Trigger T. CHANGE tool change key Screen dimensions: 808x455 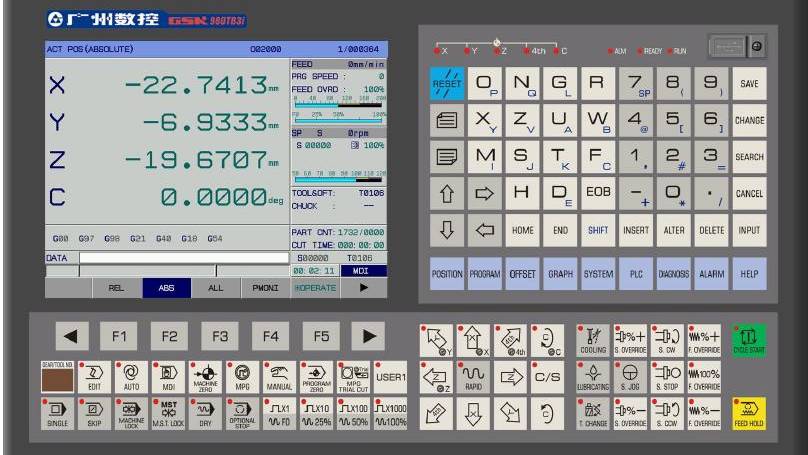point(593,413)
